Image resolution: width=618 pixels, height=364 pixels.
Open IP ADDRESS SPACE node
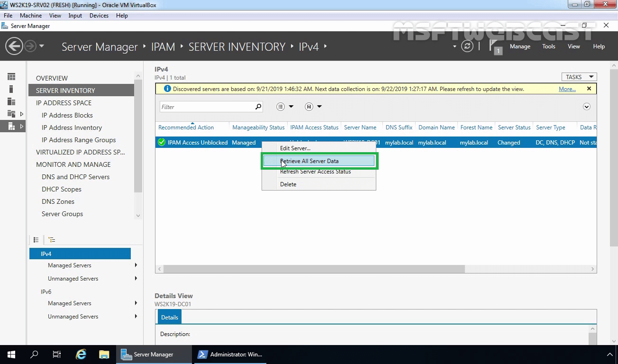(64, 103)
